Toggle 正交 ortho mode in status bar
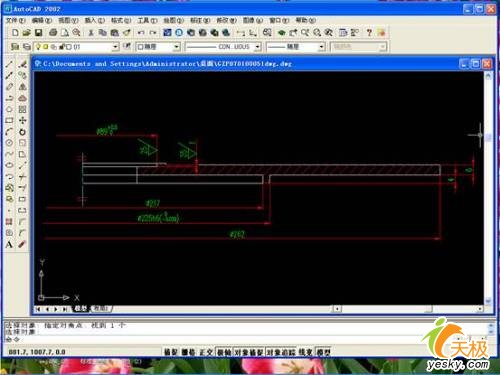This screenshot has height=375, width=500. pyautogui.click(x=207, y=352)
